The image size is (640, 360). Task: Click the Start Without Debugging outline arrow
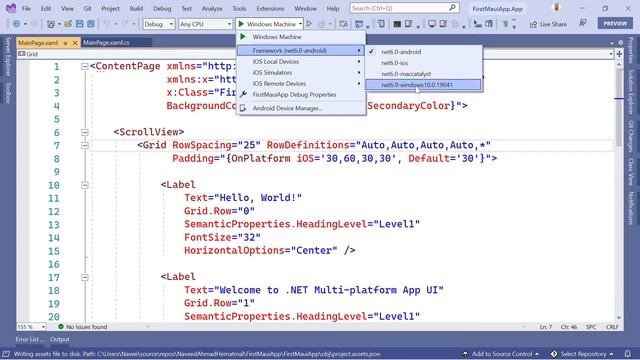[x=309, y=24]
